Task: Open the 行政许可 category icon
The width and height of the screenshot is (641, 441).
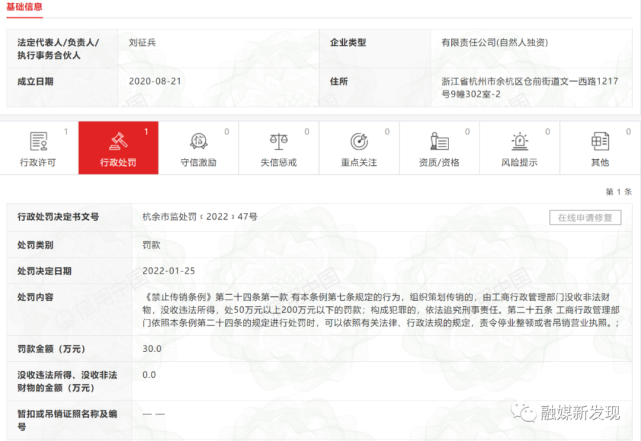Action: (38, 141)
